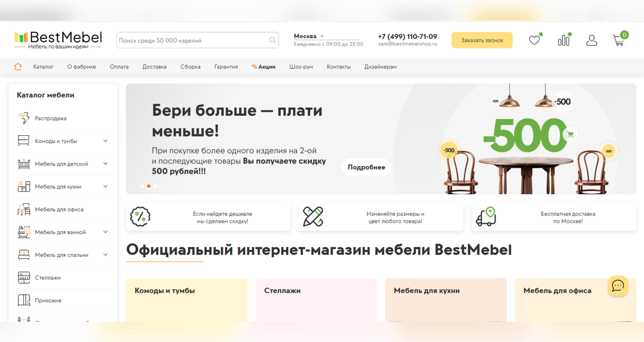Call the phone number +7 (499) 110-71-09
This screenshot has height=342, width=644.
coord(408,36)
